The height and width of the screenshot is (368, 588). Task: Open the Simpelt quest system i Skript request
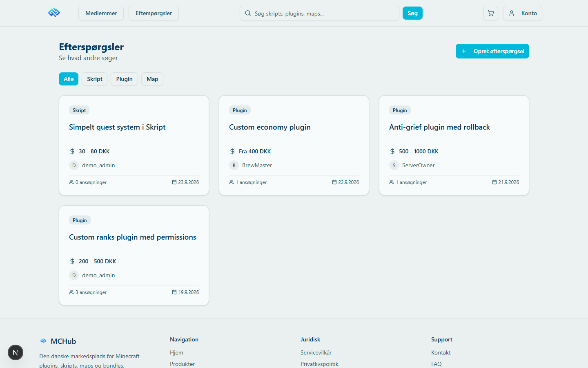tap(117, 127)
